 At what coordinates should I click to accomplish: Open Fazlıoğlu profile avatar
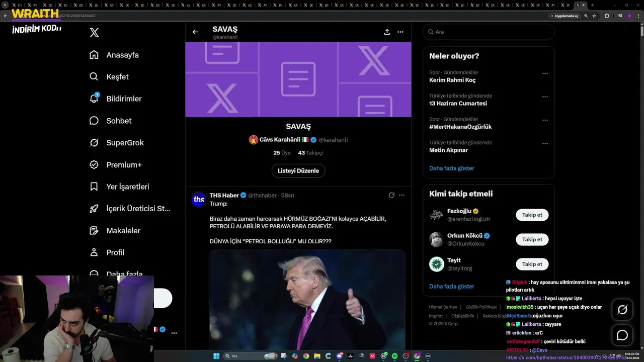[437, 215]
